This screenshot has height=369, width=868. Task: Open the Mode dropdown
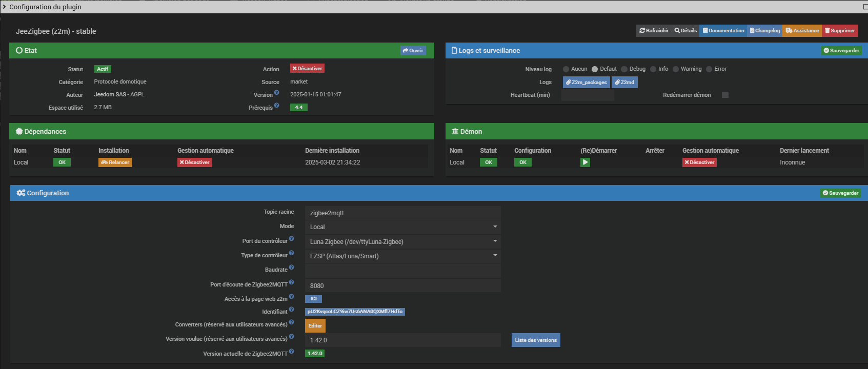pos(402,227)
